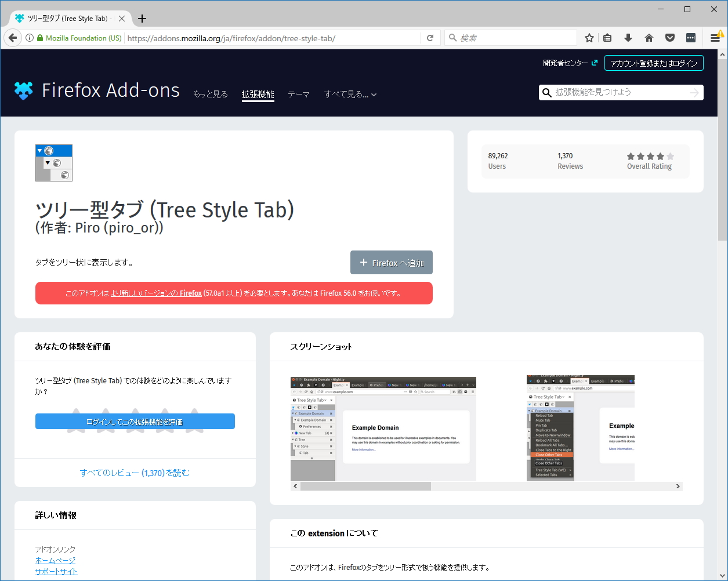
Task: Click the Firefox Add-ons title text
Action: [x=111, y=90]
